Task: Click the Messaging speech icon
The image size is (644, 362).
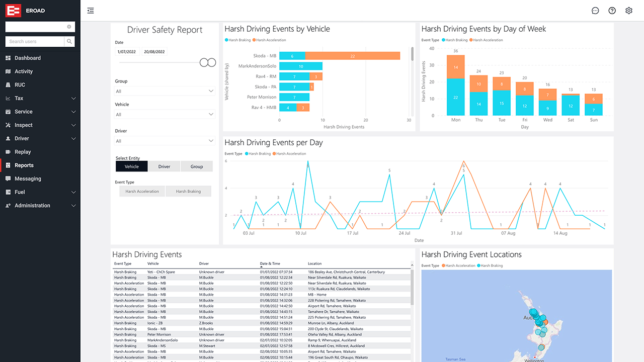Action: pos(8,178)
